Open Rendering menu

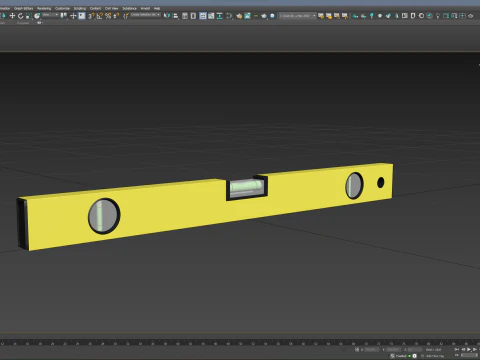point(44,8)
